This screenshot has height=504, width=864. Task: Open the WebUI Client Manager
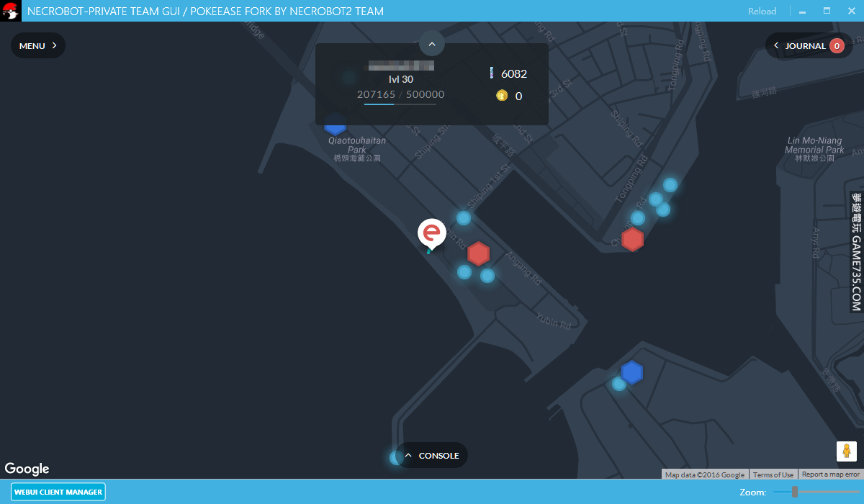point(58,492)
